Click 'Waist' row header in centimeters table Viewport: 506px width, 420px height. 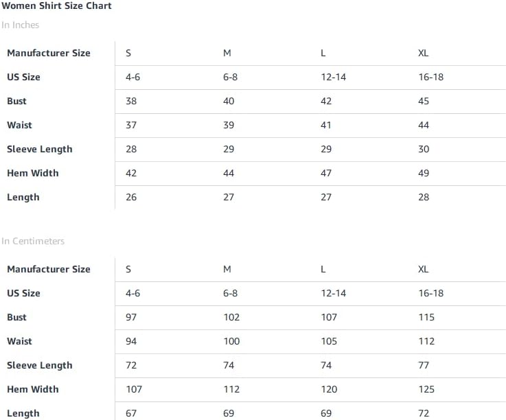click(20, 341)
